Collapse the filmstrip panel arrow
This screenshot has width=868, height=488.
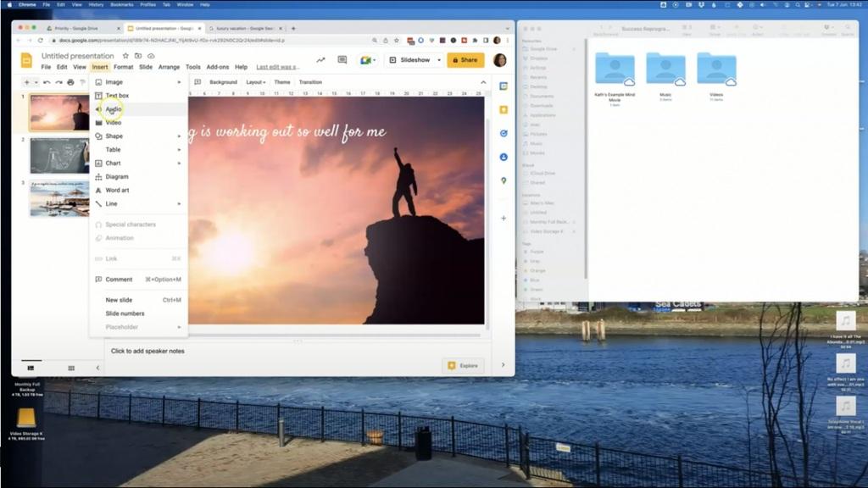(98, 368)
